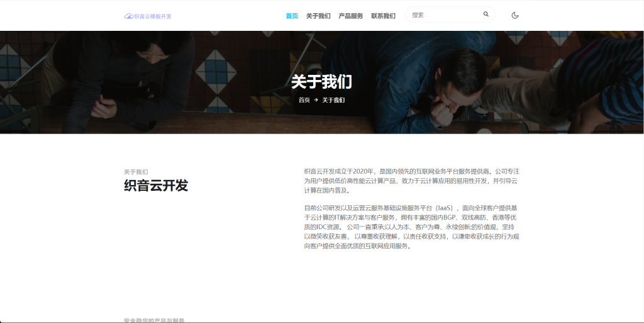The height and width of the screenshot is (323, 644).
Task: Toggle dark mode with the moon icon
Action: click(514, 15)
